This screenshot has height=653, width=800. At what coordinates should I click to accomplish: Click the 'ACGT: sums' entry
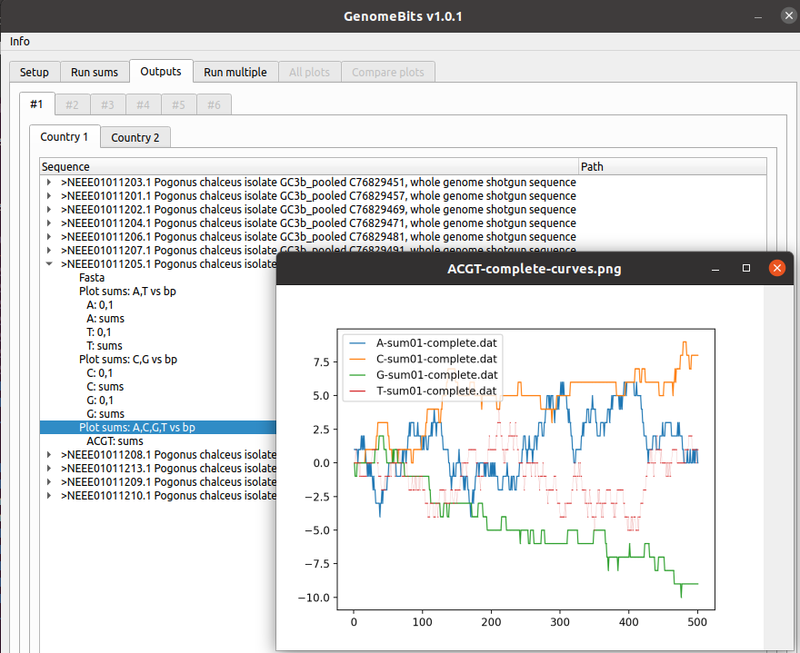coord(115,440)
